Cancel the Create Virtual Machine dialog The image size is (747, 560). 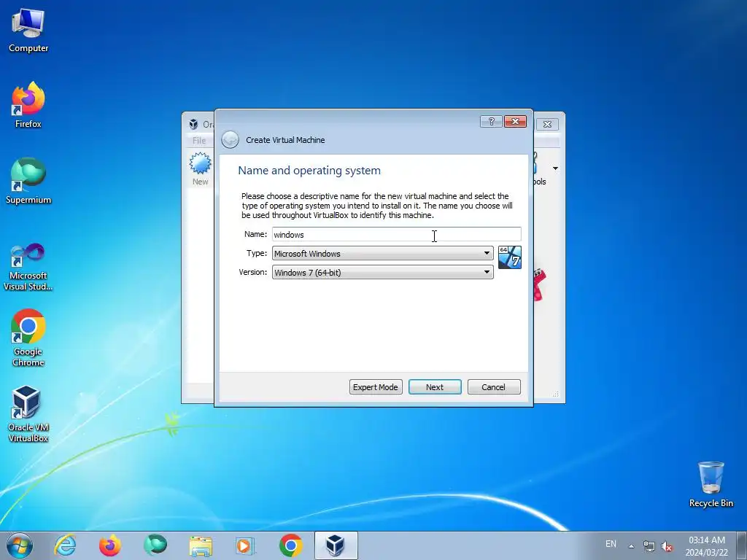[494, 387]
